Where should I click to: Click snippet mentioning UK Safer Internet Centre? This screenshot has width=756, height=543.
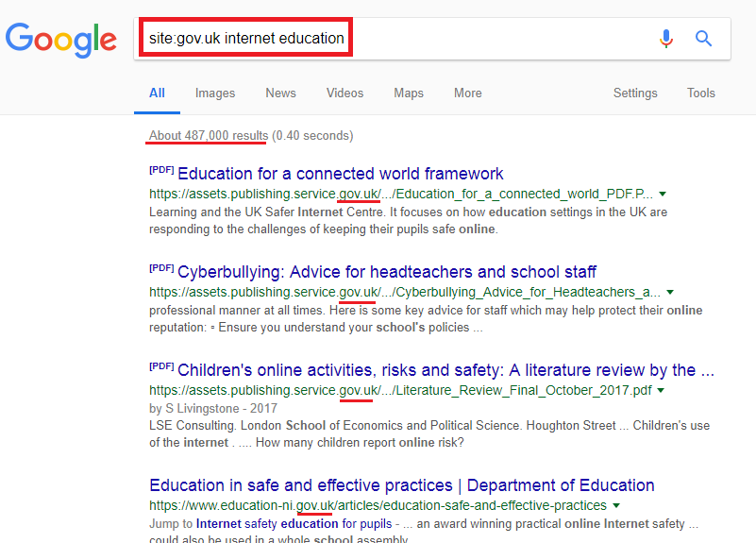408,220
